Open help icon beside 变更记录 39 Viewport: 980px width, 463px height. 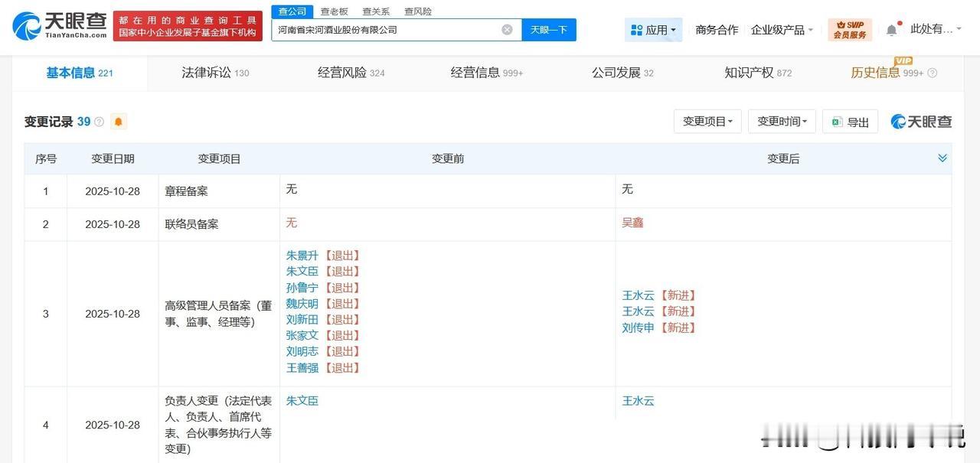click(99, 122)
